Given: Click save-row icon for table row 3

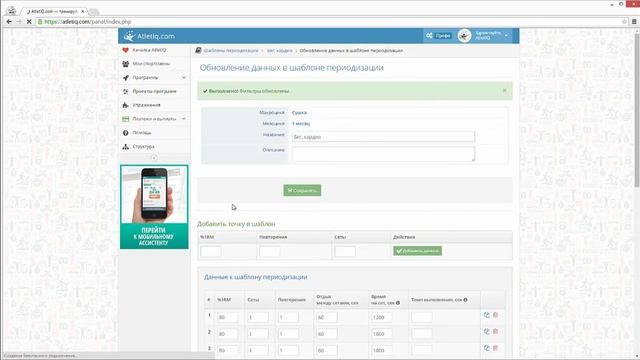Looking at the screenshot, I should [487, 348].
